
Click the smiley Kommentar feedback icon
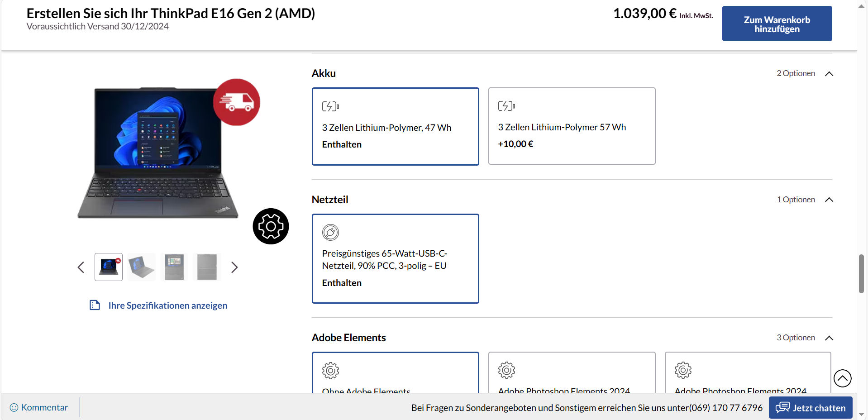14,407
